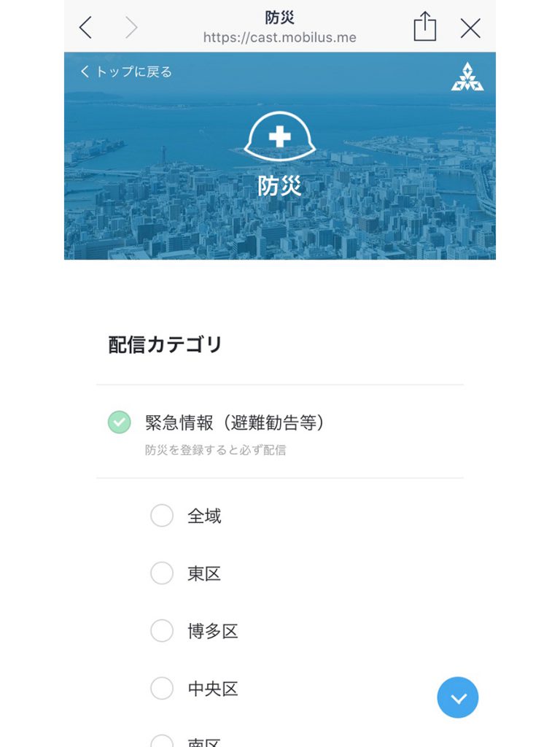Toggle the green 緊急情報 checkmark
Screen dimensions: 560x747
(x=119, y=422)
